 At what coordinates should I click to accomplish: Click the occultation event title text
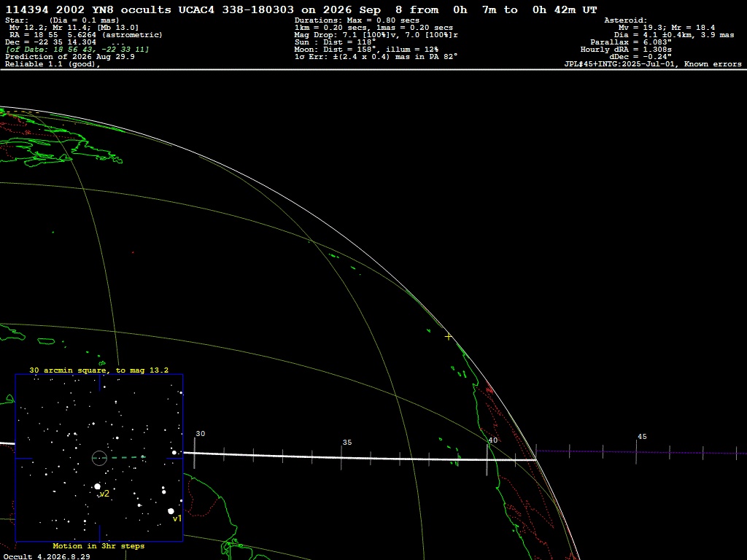pyautogui.click(x=301, y=9)
